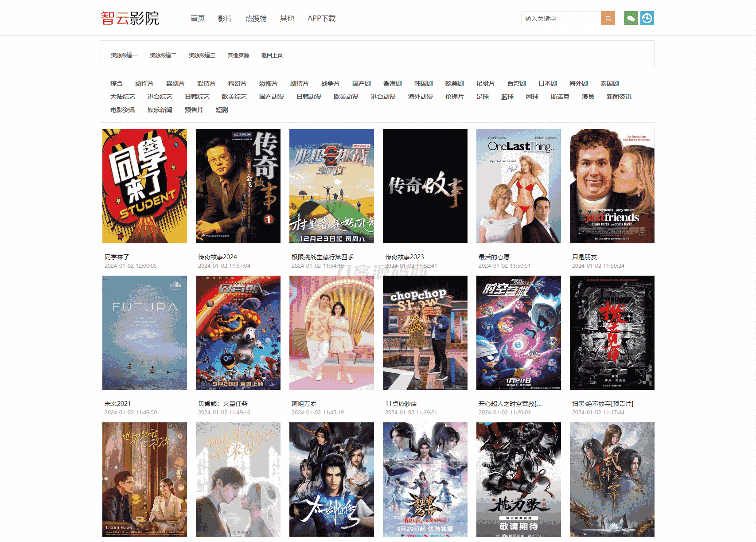Click the title 贝肯熊：火星任务
Viewport: 756px width, 542px height.
coord(223,404)
